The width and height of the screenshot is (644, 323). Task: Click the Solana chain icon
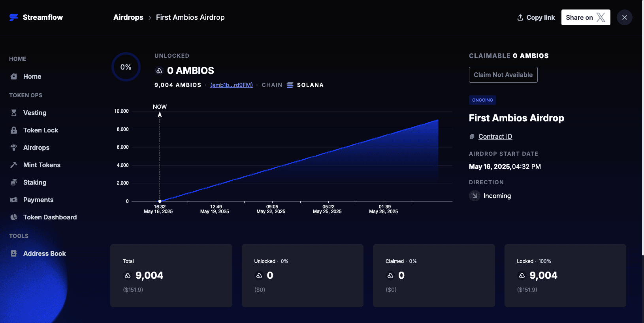pyautogui.click(x=290, y=85)
